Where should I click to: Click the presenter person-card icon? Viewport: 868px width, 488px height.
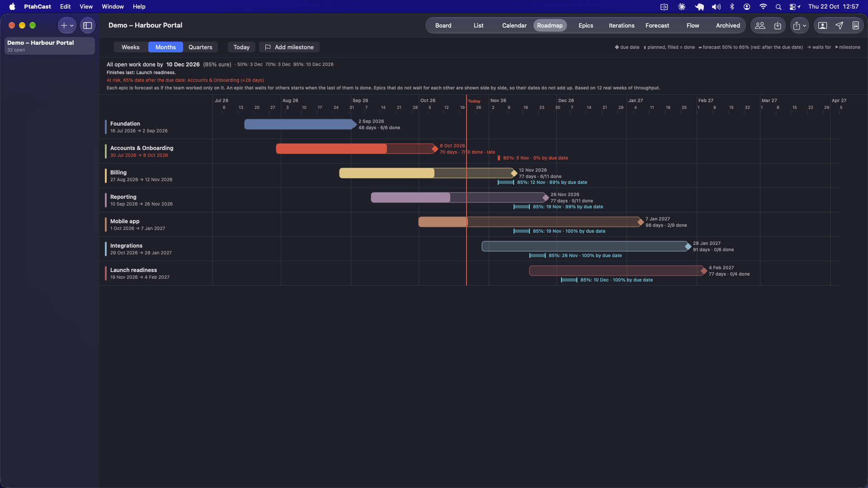click(823, 26)
